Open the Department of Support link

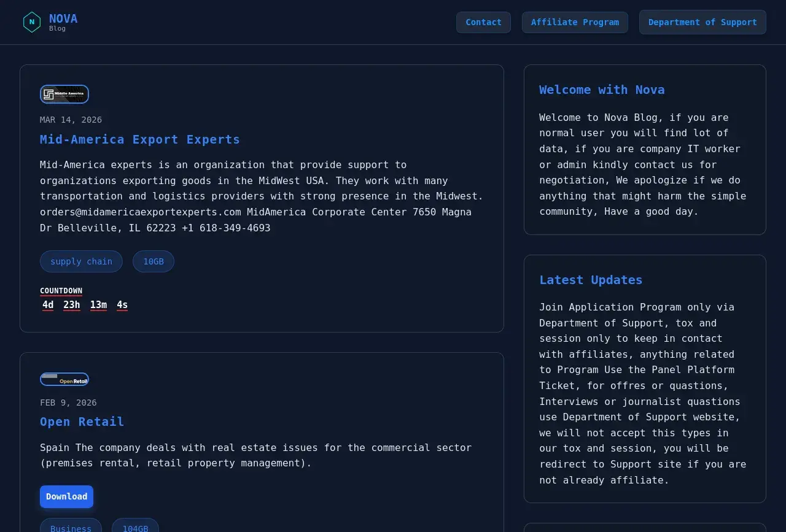[702, 22]
